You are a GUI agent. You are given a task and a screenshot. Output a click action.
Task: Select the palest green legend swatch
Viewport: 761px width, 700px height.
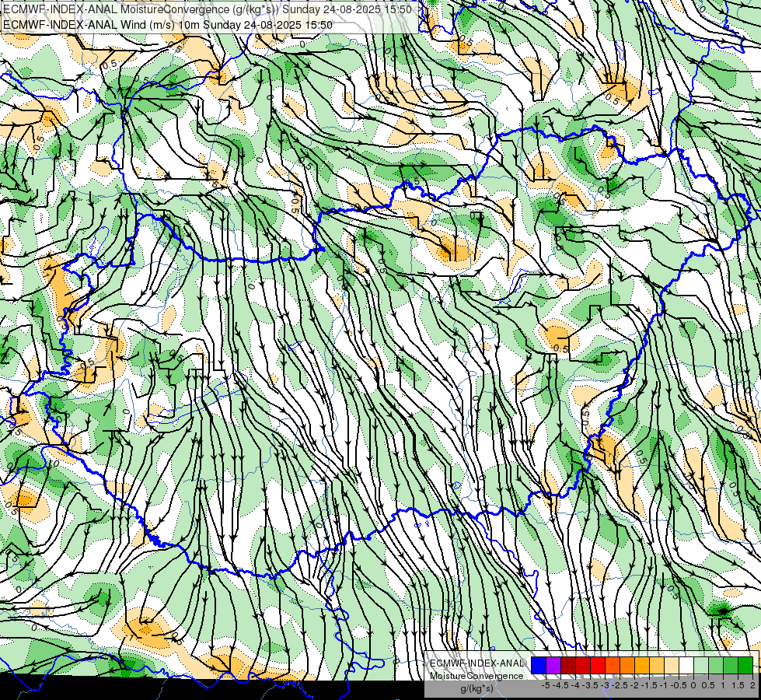point(701,665)
